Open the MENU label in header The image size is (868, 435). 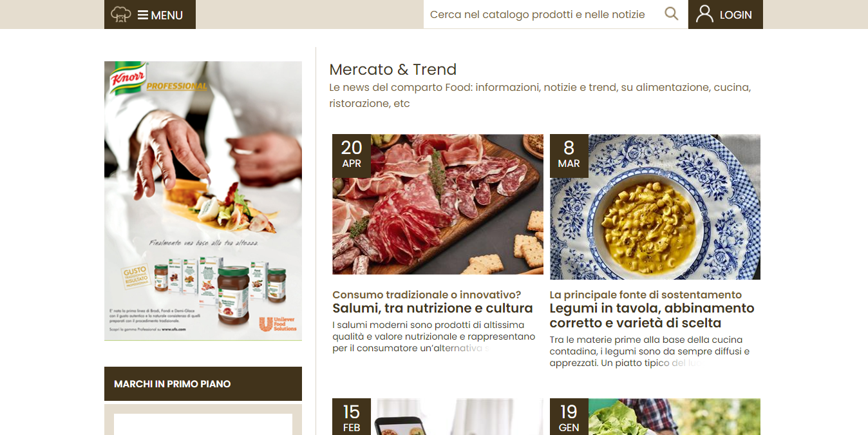click(x=167, y=15)
